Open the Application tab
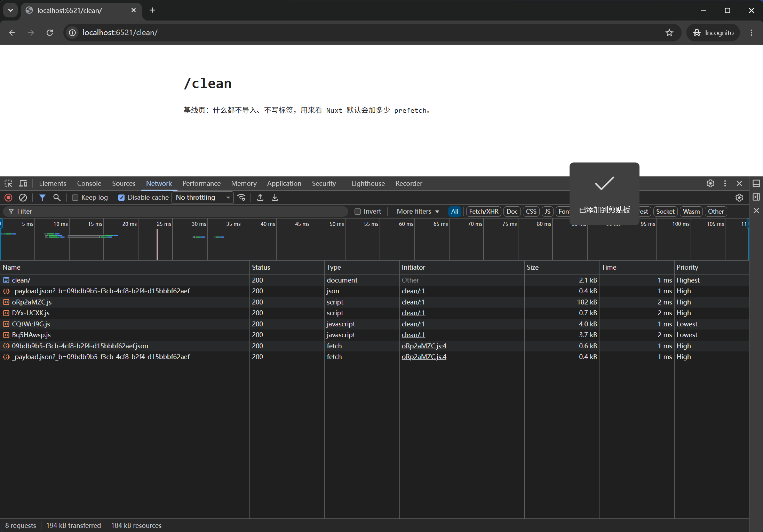 [x=284, y=183]
